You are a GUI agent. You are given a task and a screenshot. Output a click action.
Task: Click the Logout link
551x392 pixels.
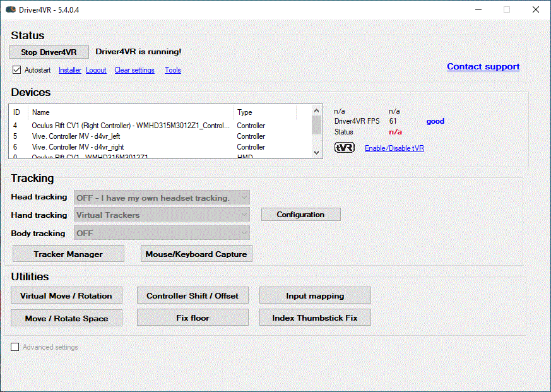96,70
